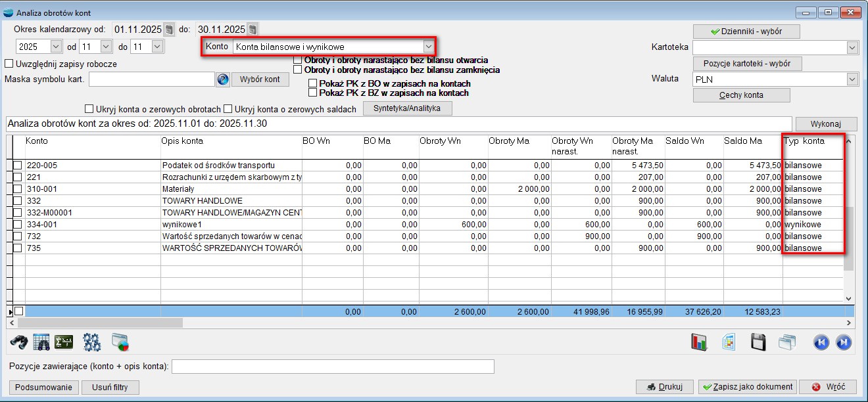Open the bar chart icon
The image size is (868, 402).
[x=698, y=342]
